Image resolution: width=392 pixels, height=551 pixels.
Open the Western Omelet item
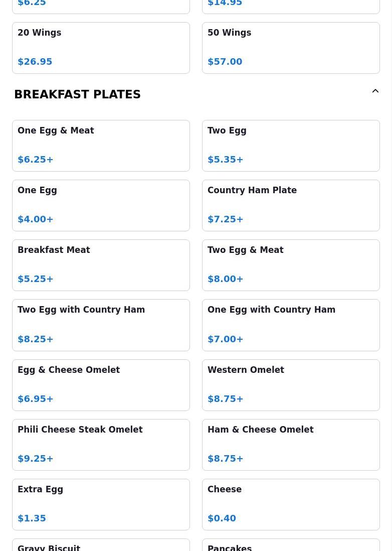tap(291, 385)
